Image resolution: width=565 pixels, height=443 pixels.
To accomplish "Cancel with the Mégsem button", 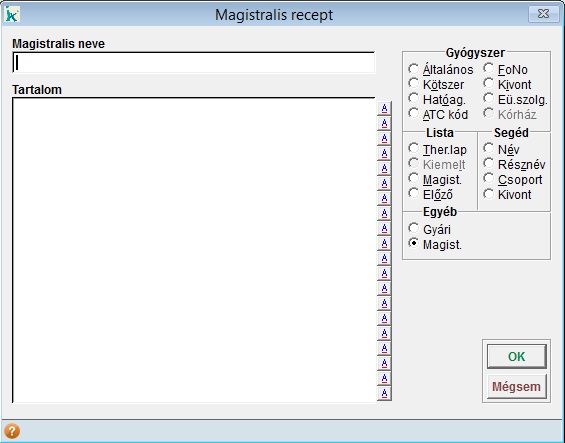I will pyautogui.click(x=516, y=386).
